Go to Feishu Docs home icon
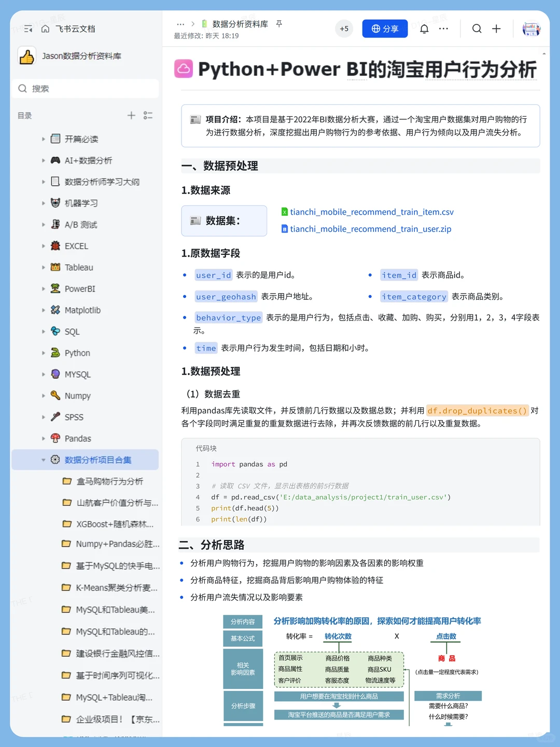This screenshot has height=747, width=560. tap(46, 29)
